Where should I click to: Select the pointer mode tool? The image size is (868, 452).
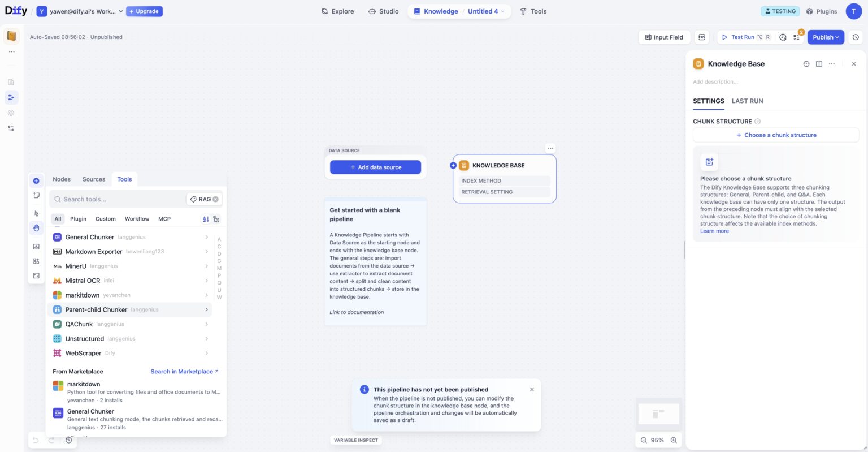pyautogui.click(x=36, y=213)
